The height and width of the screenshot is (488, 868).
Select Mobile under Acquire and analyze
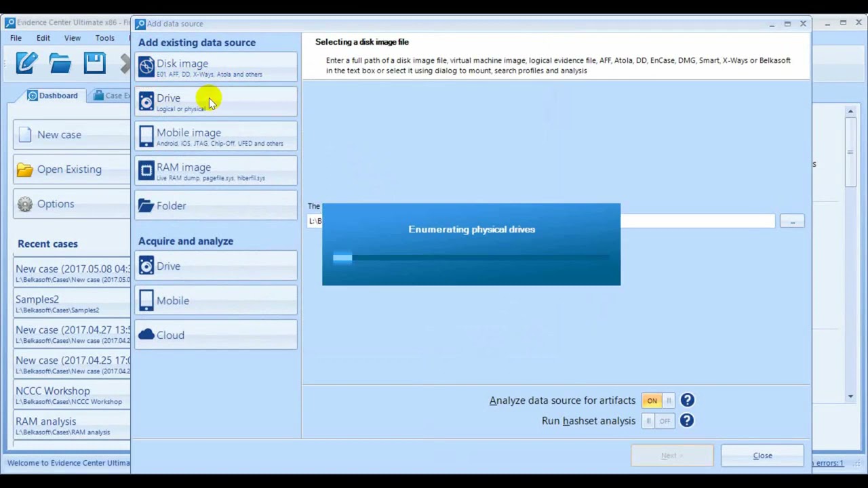(216, 300)
